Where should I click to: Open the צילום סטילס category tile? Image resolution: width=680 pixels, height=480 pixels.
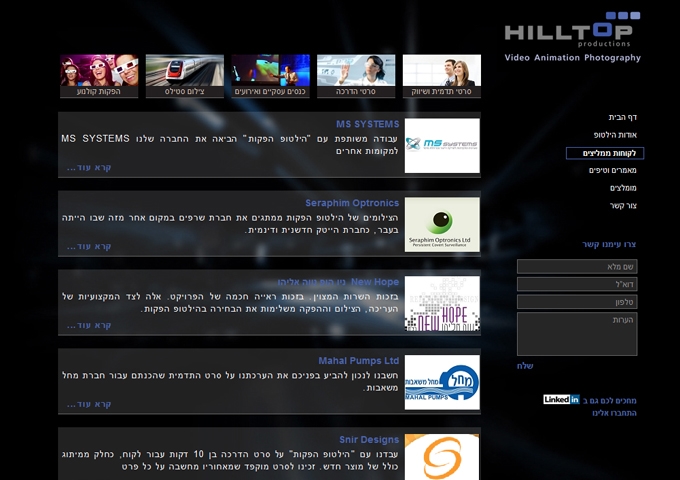tap(185, 76)
